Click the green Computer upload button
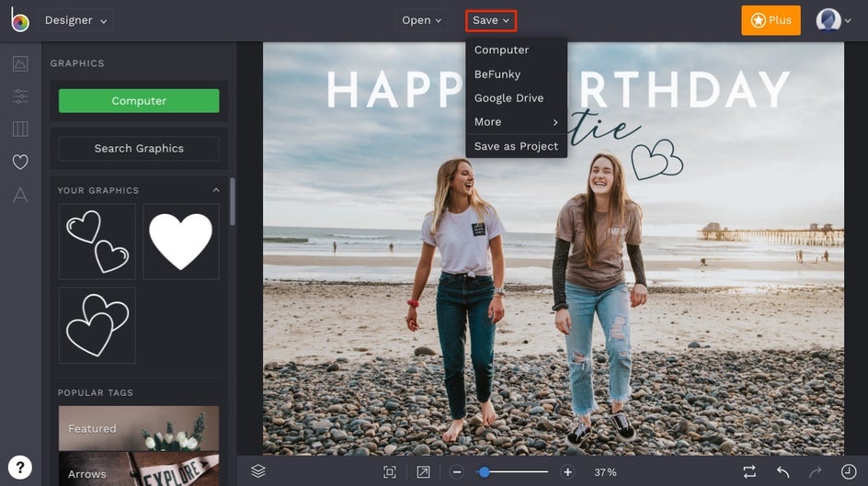The height and width of the screenshot is (486, 868). pyautogui.click(x=139, y=101)
